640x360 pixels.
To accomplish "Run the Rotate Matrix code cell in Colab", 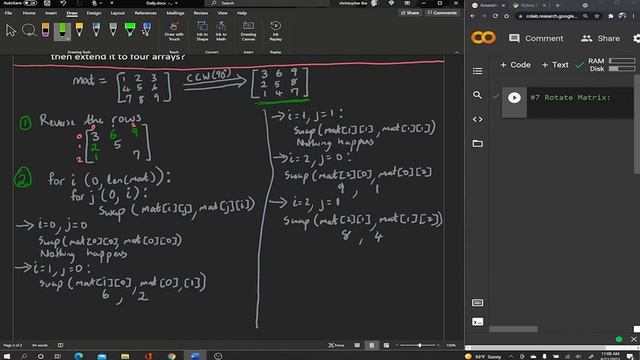I will tap(514, 98).
